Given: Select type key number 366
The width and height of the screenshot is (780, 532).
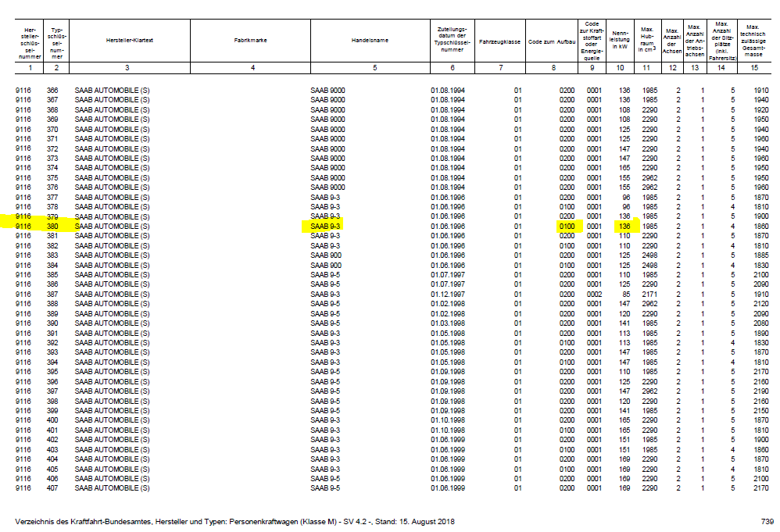Looking at the screenshot, I should 52,91.
